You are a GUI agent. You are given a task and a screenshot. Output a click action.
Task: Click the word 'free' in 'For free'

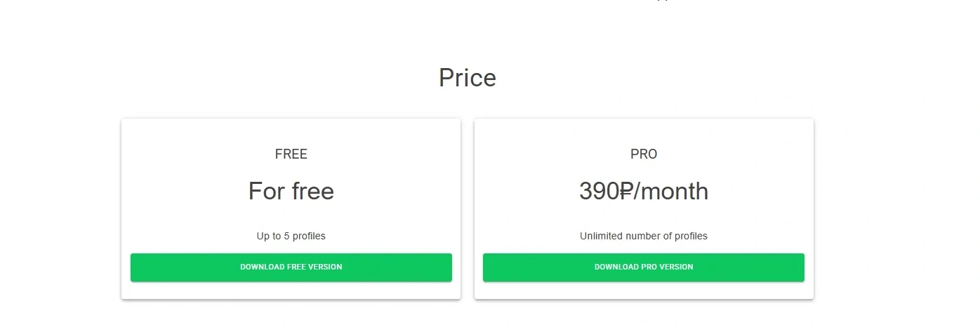[x=312, y=192]
